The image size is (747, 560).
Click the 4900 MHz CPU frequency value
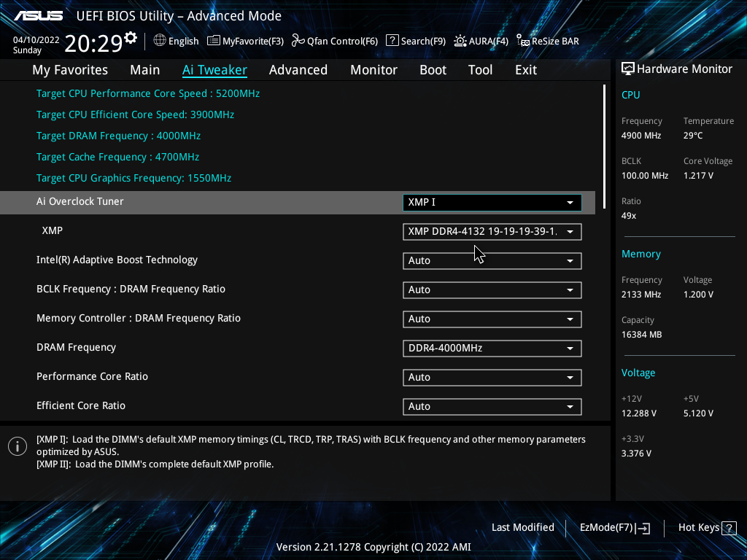pyautogui.click(x=641, y=136)
